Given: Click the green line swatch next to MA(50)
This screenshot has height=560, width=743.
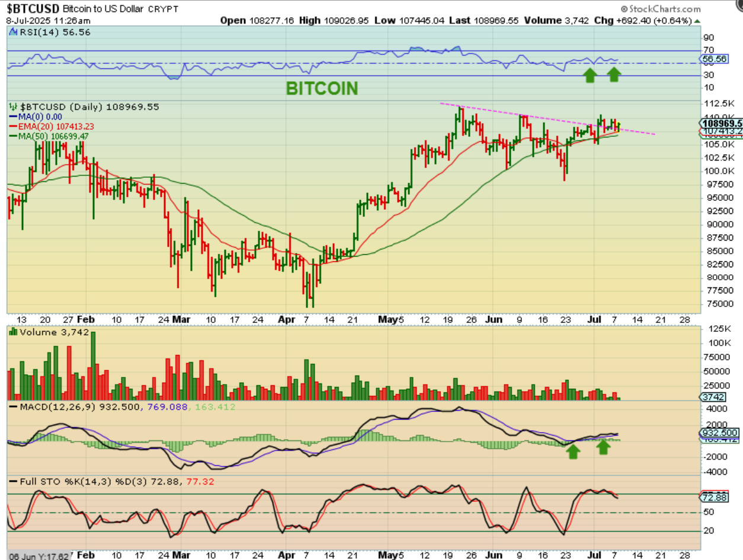Looking at the screenshot, I should (x=14, y=136).
